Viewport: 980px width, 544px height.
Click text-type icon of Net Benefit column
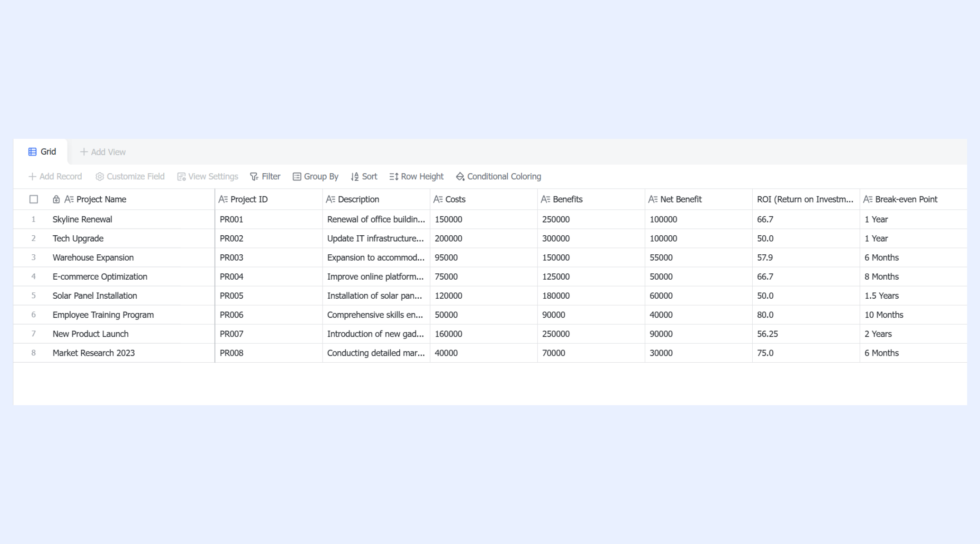click(653, 199)
